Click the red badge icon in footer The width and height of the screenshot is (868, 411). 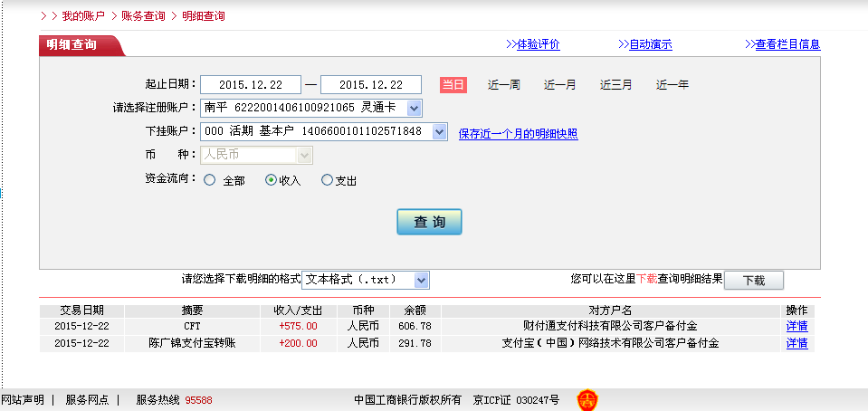coord(587,399)
